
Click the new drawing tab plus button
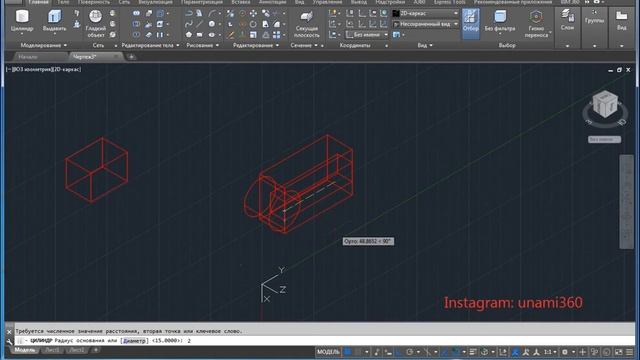(131, 57)
